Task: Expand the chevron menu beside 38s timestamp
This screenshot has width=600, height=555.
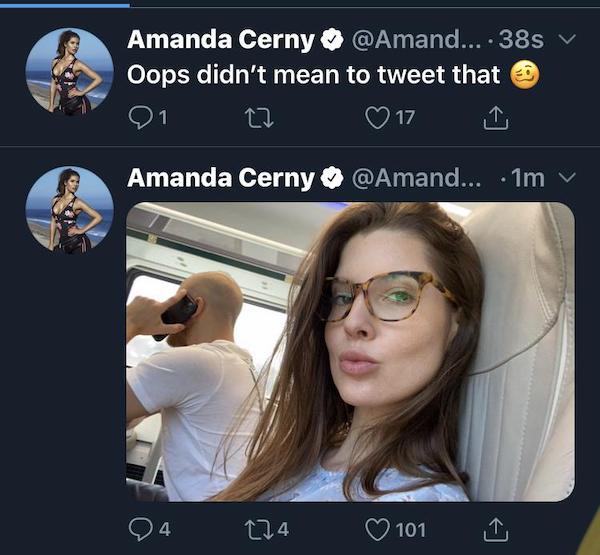Action: coord(565,40)
